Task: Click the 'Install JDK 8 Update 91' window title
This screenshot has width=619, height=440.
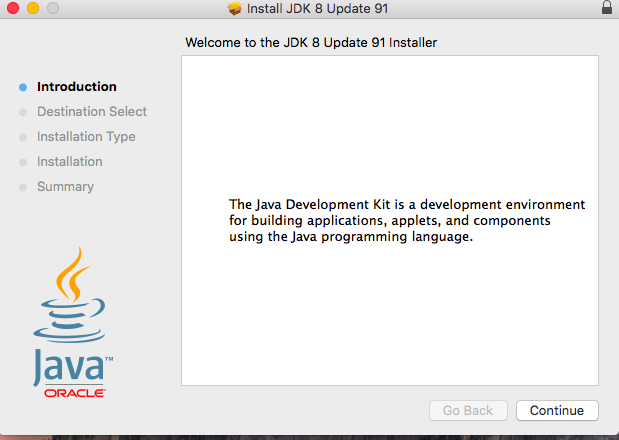Action: (317, 8)
